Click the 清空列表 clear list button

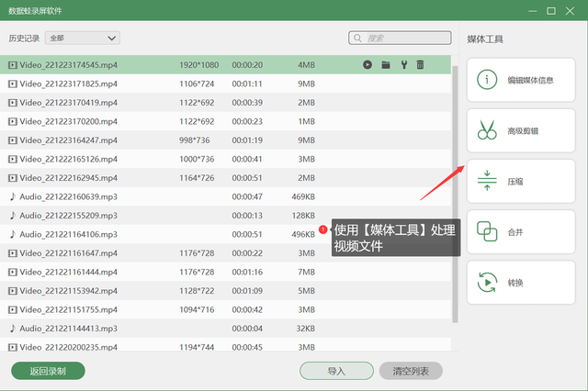(x=411, y=371)
